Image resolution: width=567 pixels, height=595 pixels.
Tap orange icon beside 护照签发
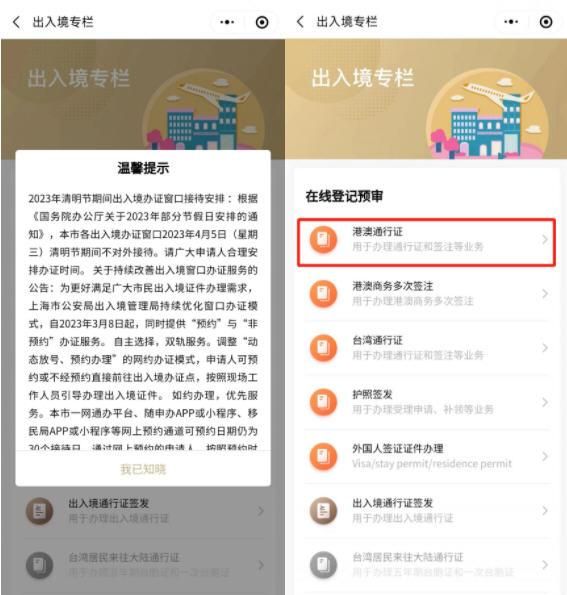(323, 402)
